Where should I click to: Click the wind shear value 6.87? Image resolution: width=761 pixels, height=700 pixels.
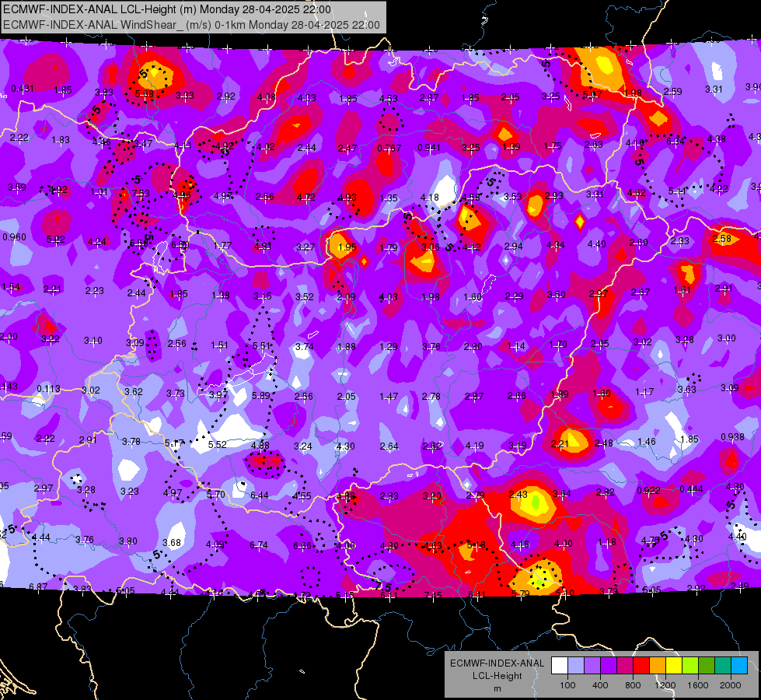(x=38, y=586)
